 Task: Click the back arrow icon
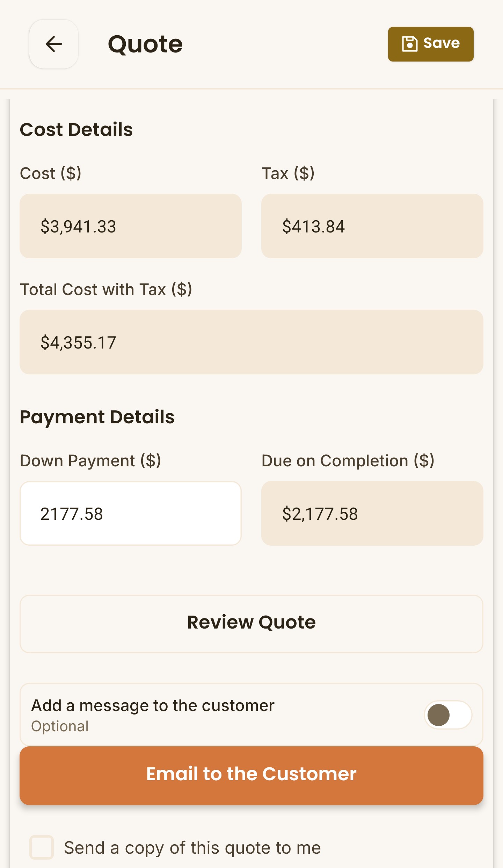[x=53, y=44]
